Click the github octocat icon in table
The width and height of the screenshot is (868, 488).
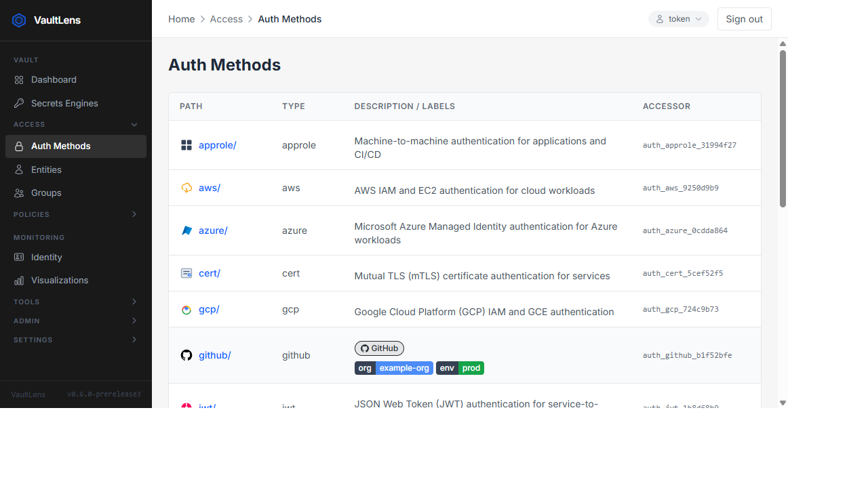(x=186, y=355)
